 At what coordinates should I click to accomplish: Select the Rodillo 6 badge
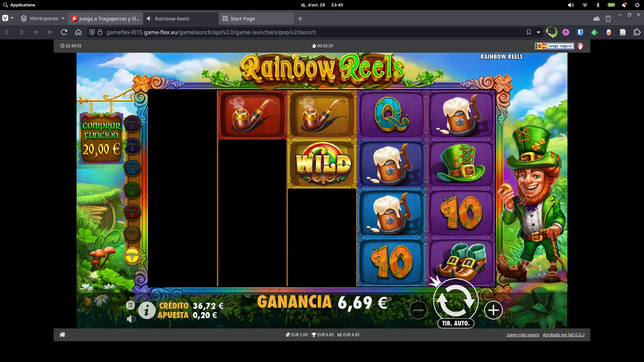132,235
